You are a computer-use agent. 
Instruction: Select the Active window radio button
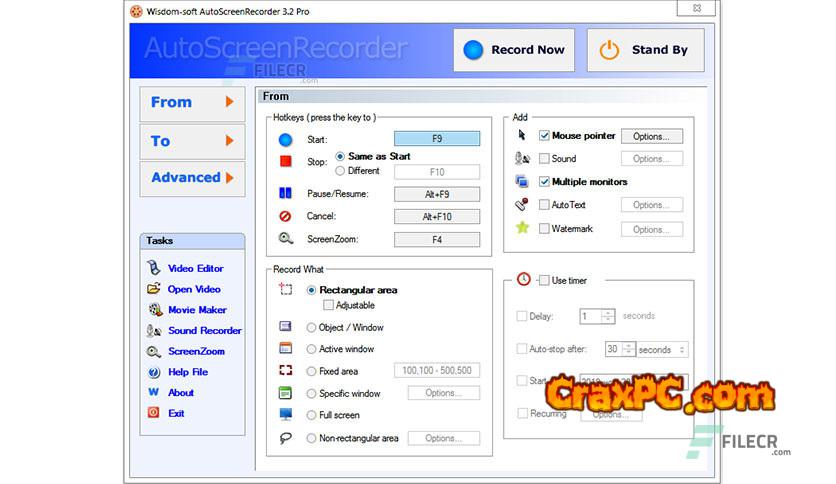pos(311,349)
